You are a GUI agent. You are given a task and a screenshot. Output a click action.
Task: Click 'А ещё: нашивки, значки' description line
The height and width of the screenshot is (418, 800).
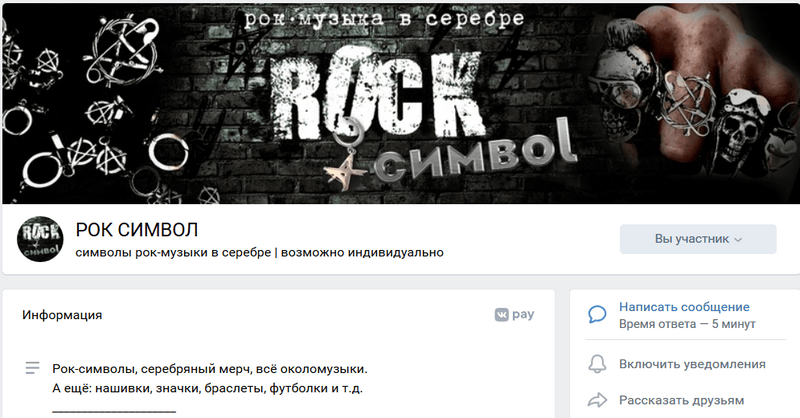(207, 388)
